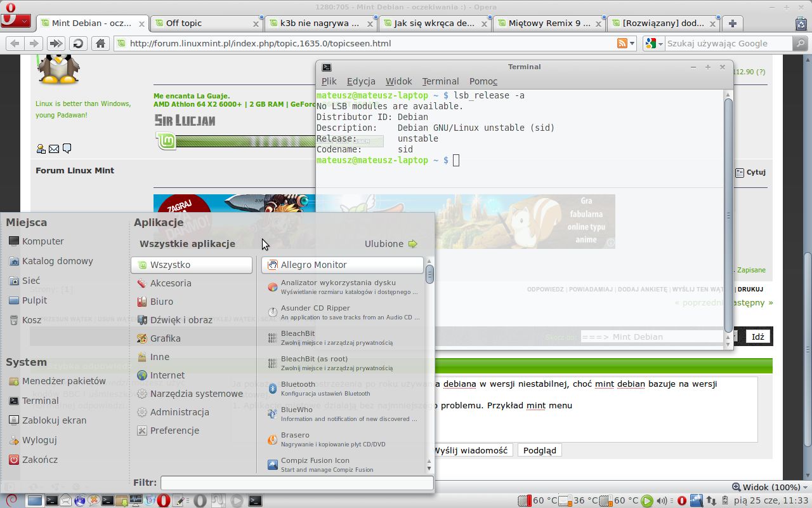Viewport: 812px width, 508px height.
Task: Select the Grafika category in Mint menu
Action: pyautogui.click(x=192, y=338)
